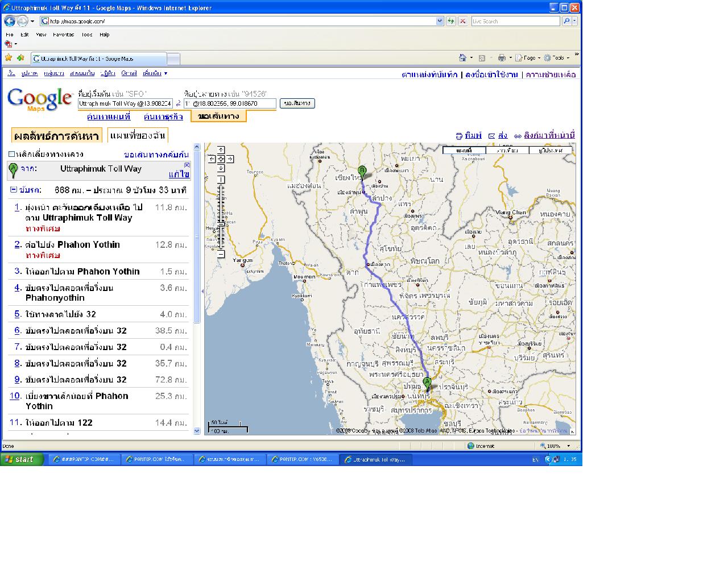The height and width of the screenshot is (582, 728).
Task: Collapse the driving directions with minus box
Action: [x=13, y=190]
